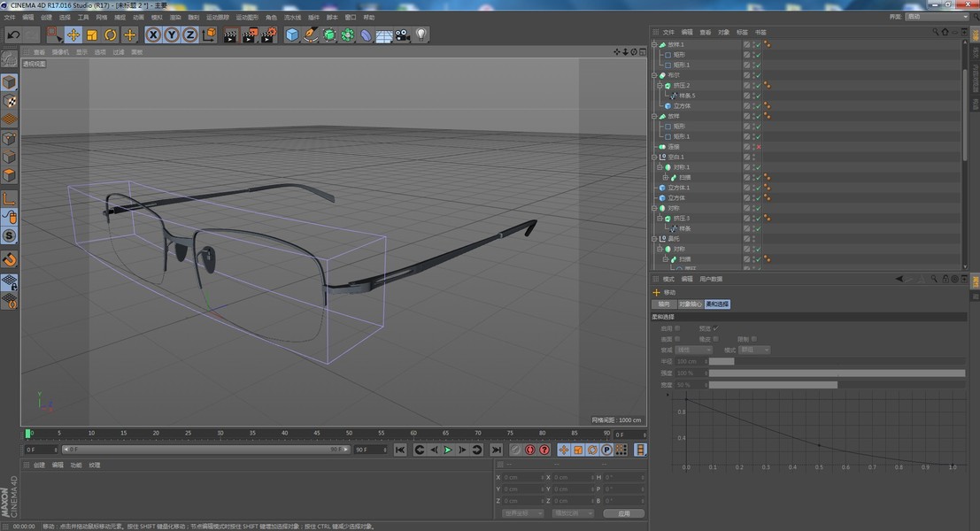Image resolution: width=980 pixels, height=531 pixels.
Task: Select the Scale tool icon
Action: pyautogui.click(x=92, y=35)
